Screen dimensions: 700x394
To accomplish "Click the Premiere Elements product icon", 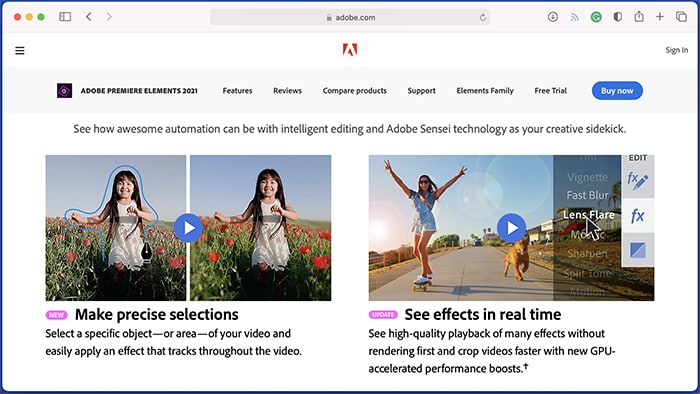I will tap(64, 91).
